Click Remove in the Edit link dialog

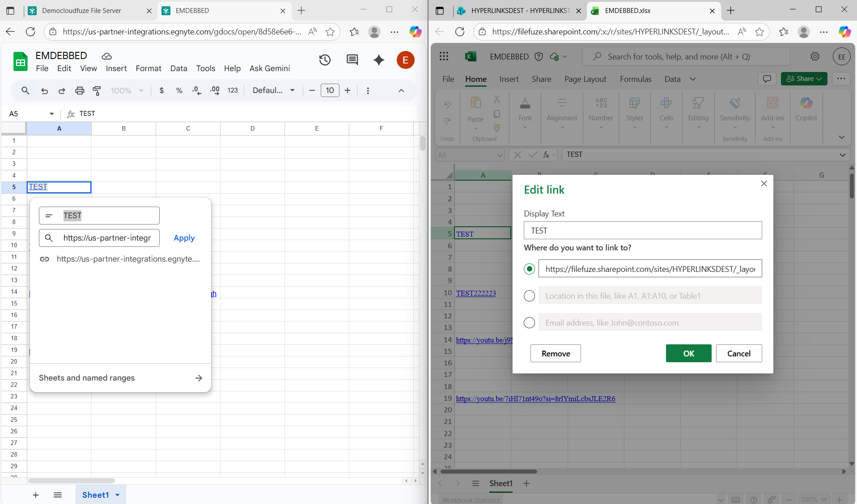coord(555,353)
